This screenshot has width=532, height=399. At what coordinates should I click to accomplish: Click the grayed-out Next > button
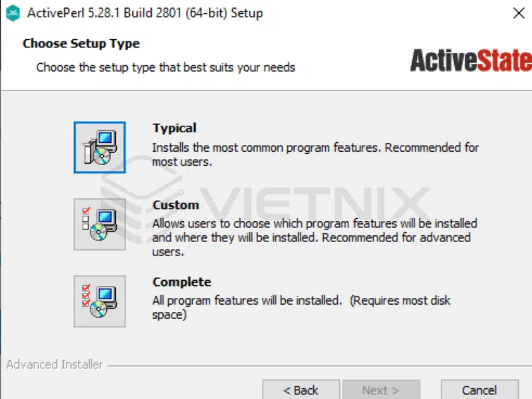pyautogui.click(x=381, y=390)
